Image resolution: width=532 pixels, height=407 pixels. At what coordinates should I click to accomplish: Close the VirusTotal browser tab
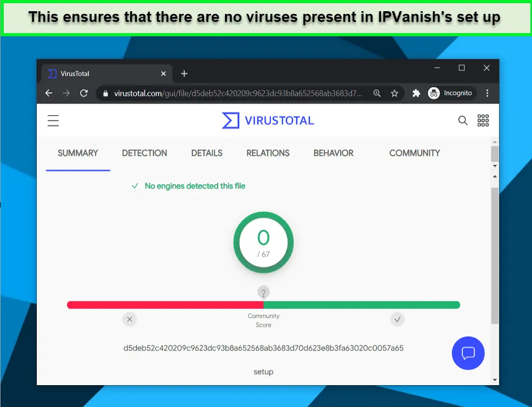pyautogui.click(x=164, y=74)
